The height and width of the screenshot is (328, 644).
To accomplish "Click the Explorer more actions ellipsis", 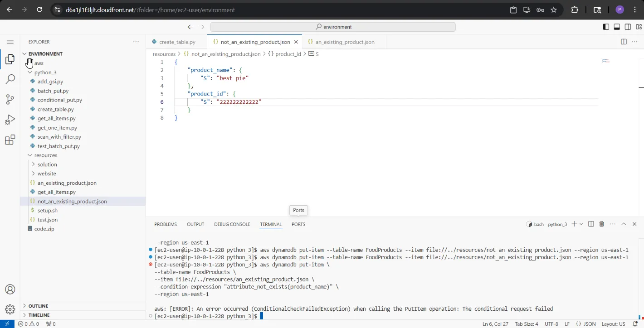I will (x=136, y=42).
